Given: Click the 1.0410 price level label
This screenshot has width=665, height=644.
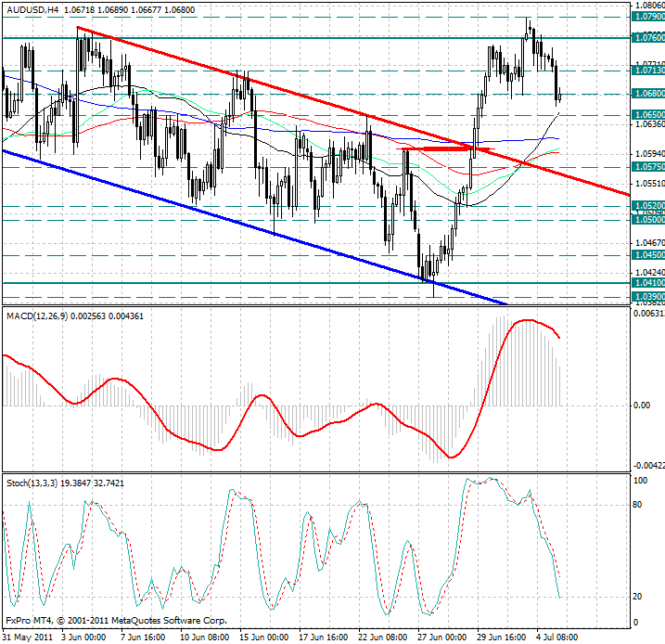Looking at the screenshot, I should tap(647, 283).
